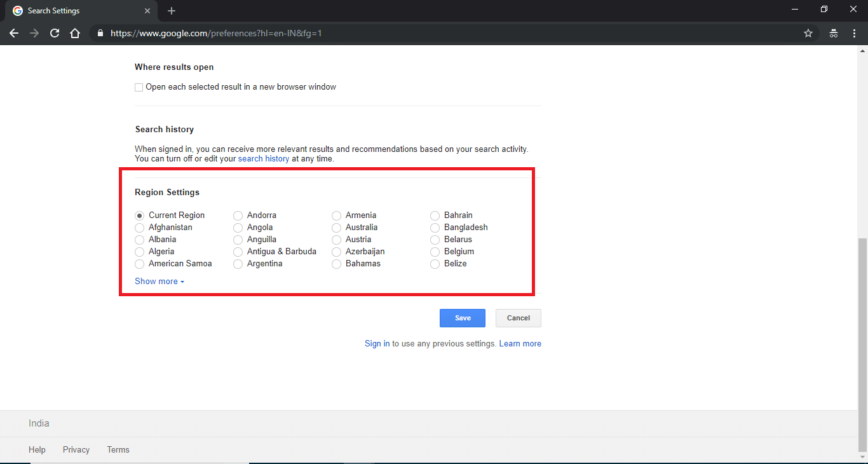Reload the page with the refresh icon
The height and width of the screenshot is (464, 868).
55,33
